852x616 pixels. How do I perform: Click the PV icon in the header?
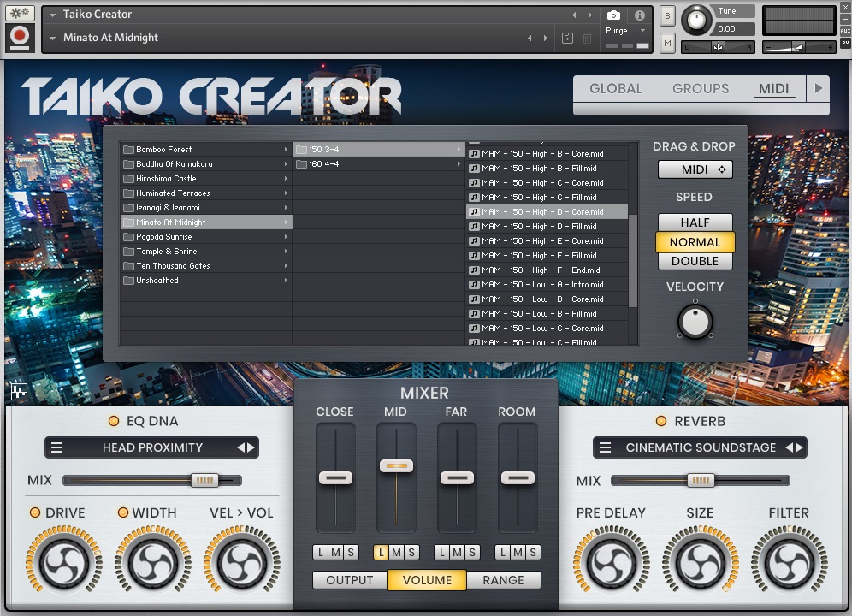pos(845,43)
